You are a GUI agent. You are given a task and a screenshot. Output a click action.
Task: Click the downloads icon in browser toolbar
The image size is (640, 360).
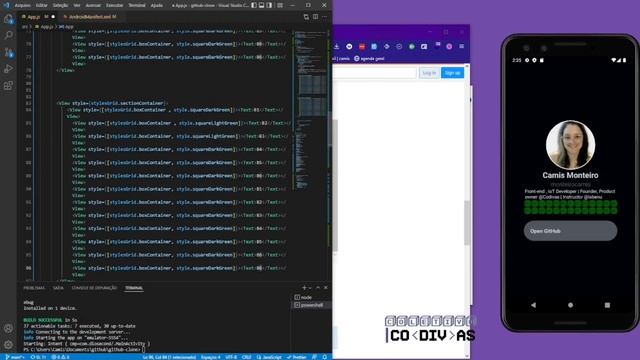[x=337, y=47]
